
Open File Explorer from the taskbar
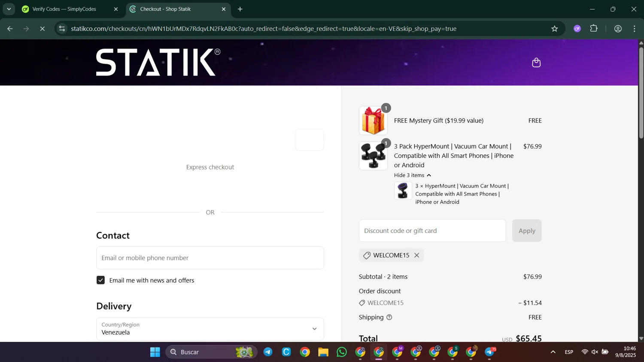pyautogui.click(x=323, y=352)
